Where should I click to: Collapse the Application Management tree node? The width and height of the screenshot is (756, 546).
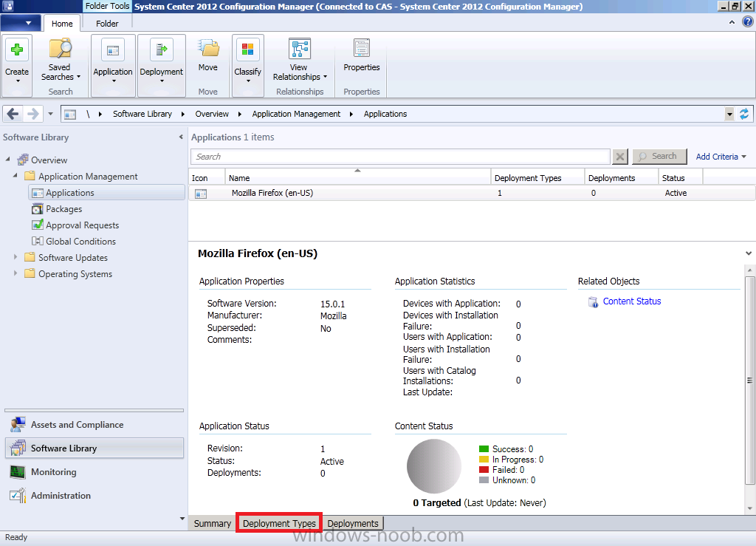click(15, 176)
